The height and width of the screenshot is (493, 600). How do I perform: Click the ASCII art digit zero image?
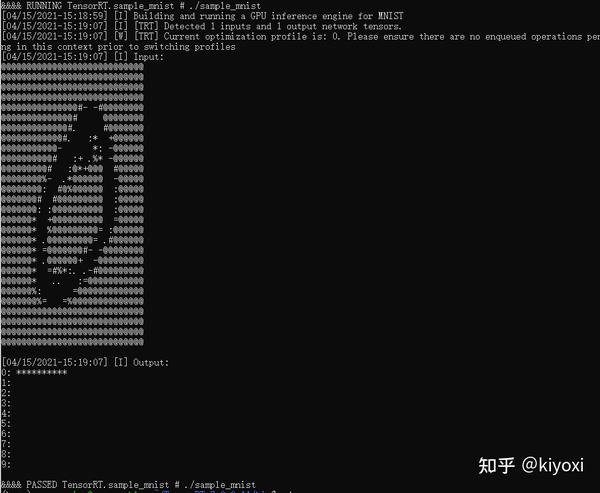(x=72, y=204)
